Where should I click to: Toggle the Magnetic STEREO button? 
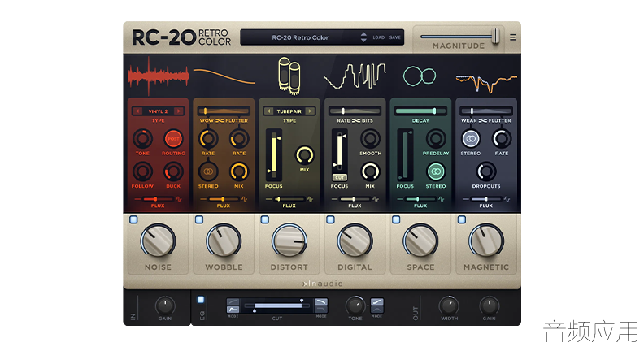(x=471, y=139)
